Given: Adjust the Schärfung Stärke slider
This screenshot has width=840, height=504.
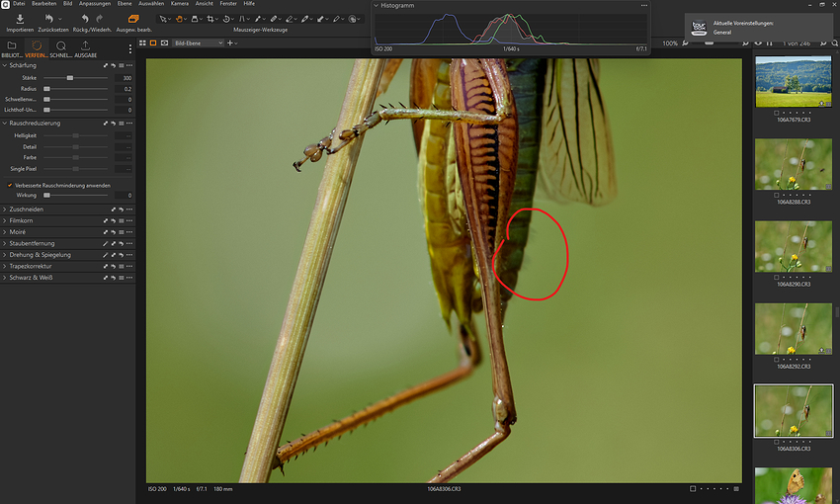Looking at the screenshot, I should [x=69, y=78].
